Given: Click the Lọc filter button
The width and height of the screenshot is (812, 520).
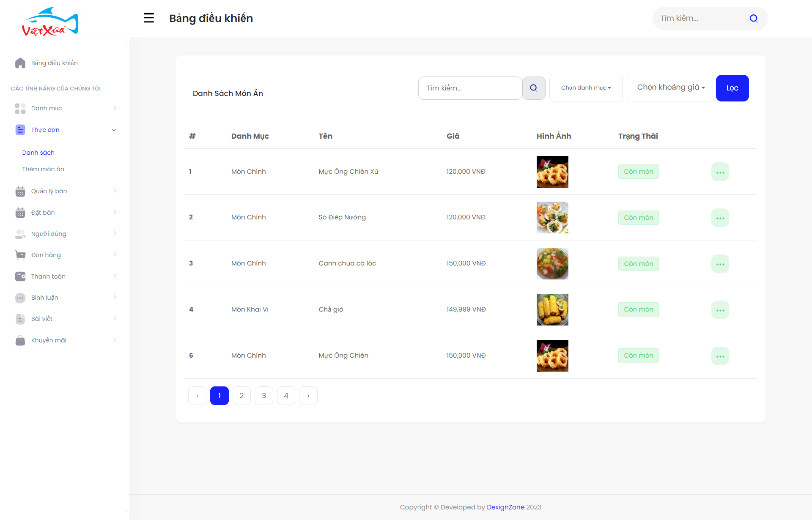Looking at the screenshot, I should tap(732, 88).
